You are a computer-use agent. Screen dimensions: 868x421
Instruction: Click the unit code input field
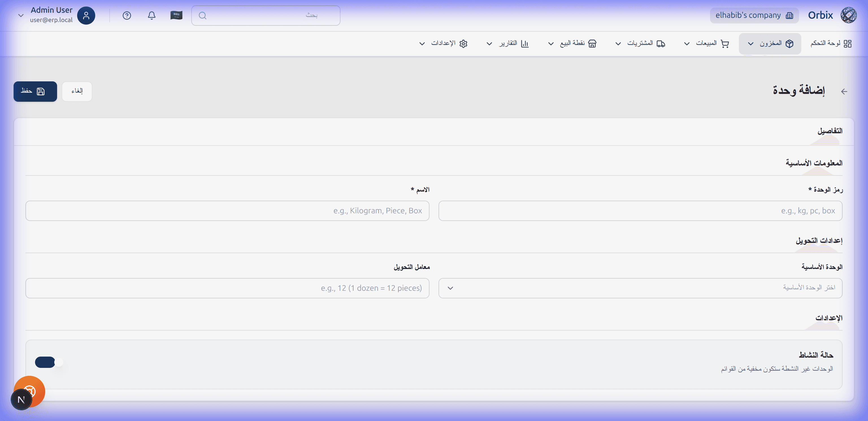(x=640, y=211)
